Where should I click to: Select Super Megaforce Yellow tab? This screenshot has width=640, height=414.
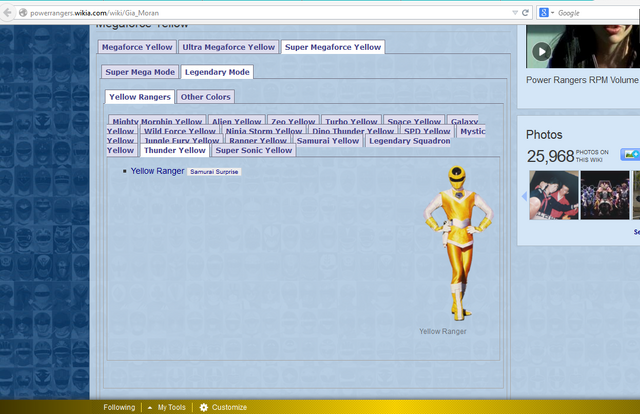coord(333,47)
